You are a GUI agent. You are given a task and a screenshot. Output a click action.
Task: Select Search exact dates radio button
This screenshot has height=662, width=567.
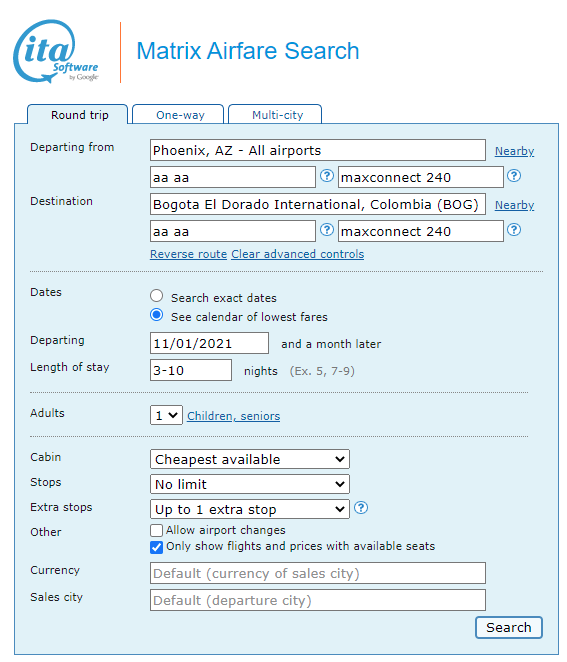point(156,296)
